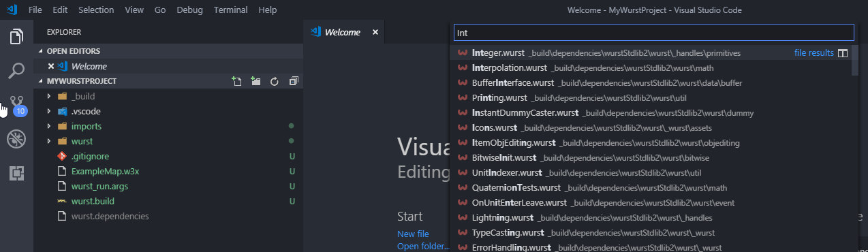868x252 pixels.
Task: Open the Search view in activity bar
Action: 16,70
